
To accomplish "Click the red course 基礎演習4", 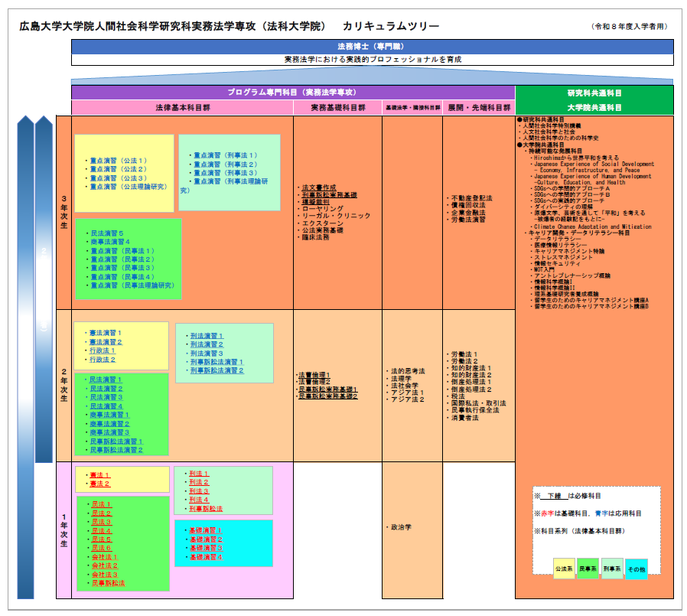I will click(x=207, y=557).
